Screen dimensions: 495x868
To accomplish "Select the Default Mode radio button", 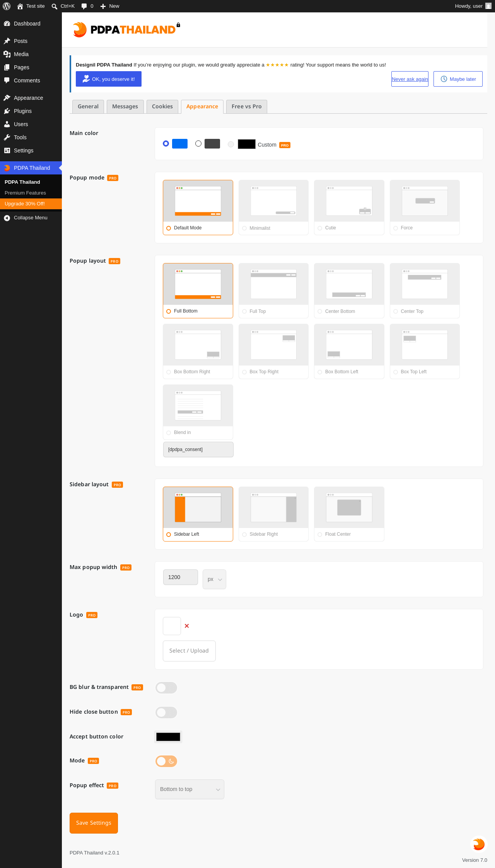I will 169,228.
